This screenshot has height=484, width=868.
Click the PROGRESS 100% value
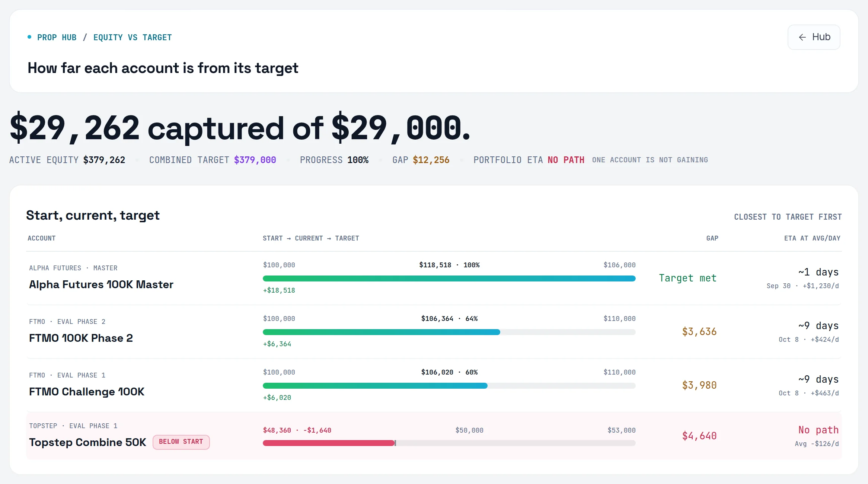click(358, 160)
